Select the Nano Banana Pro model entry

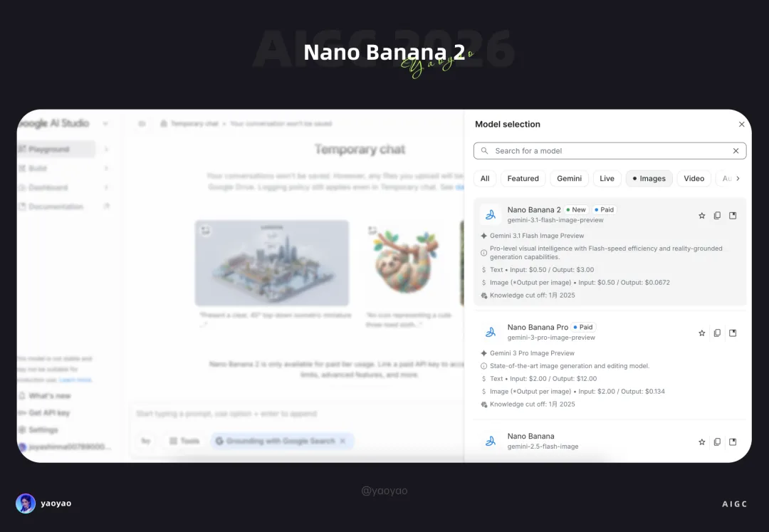coord(610,365)
